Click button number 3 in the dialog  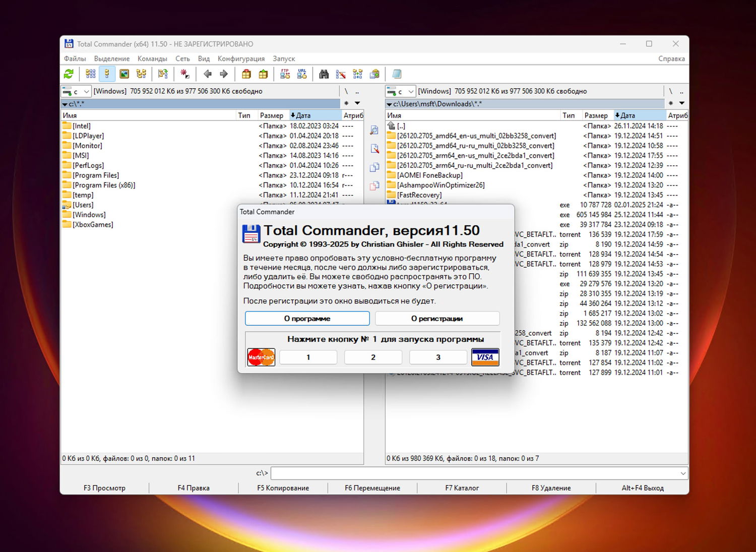438,357
